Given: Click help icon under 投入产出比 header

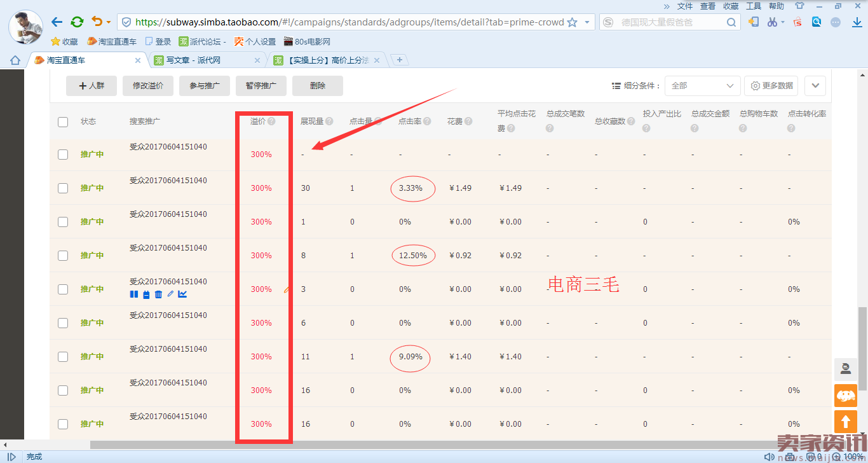Looking at the screenshot, I should click(x=646, y=128).
